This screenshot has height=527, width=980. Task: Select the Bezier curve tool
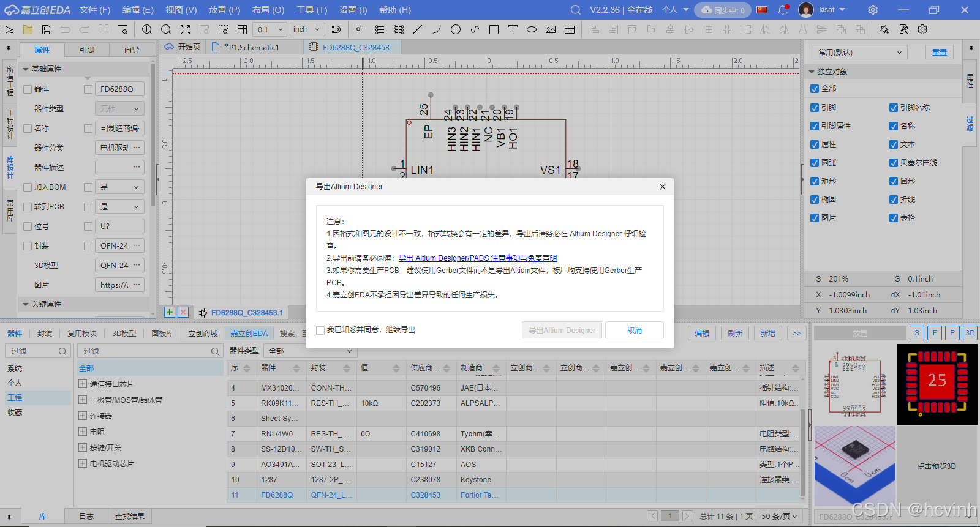point(475,29)
